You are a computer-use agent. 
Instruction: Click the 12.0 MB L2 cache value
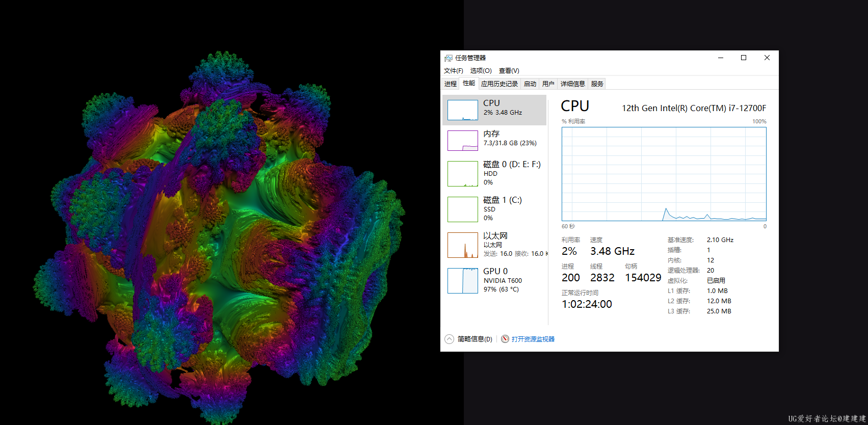[x=719, y=301]
